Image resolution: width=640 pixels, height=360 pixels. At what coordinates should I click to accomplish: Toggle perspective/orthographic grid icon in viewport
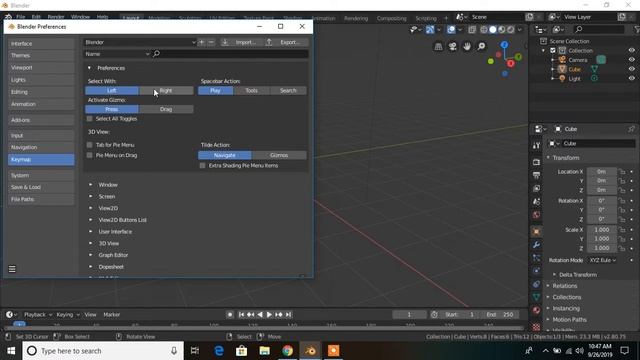coord(438,47)
